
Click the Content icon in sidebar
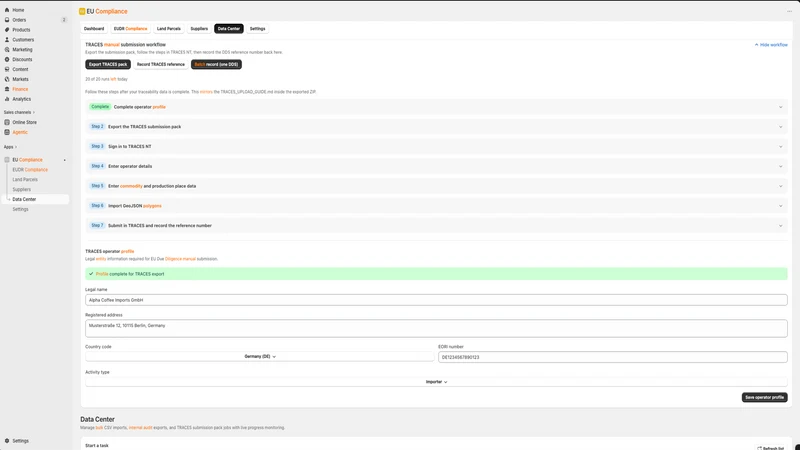click(7, 69)
